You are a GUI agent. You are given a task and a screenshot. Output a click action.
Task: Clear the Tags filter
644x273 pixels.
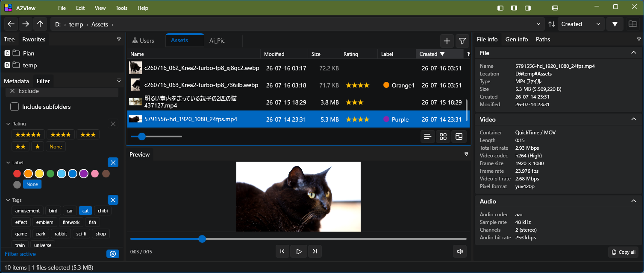click(x=113, y=200)
